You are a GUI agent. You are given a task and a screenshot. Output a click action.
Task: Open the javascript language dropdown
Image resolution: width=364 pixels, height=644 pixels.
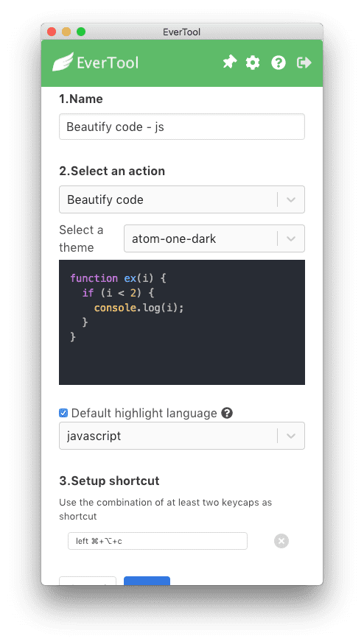pyautogui.click(x=182, y=436)
